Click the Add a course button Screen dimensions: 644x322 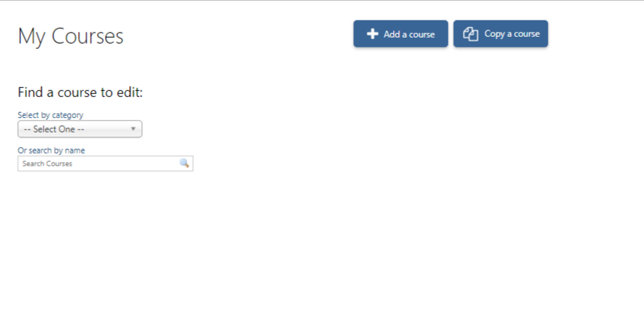pos(401,34)
